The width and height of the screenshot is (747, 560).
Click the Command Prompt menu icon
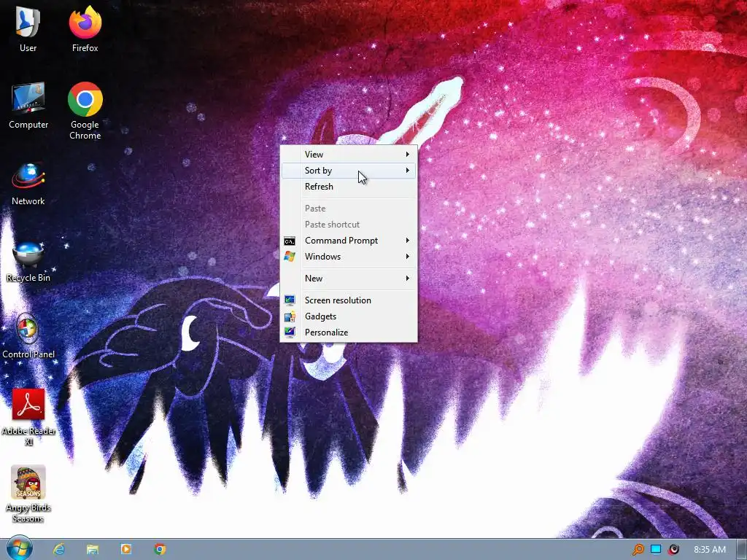pos(289,241)
